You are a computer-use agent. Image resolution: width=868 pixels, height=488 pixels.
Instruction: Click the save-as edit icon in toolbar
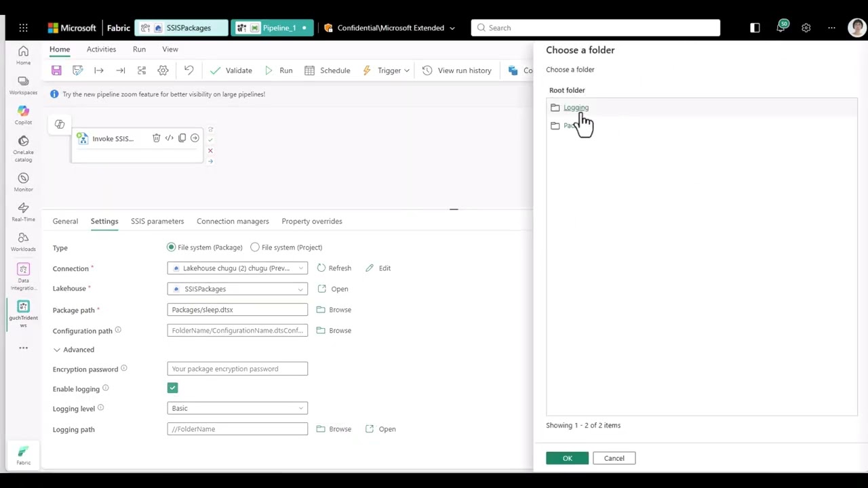78,70
